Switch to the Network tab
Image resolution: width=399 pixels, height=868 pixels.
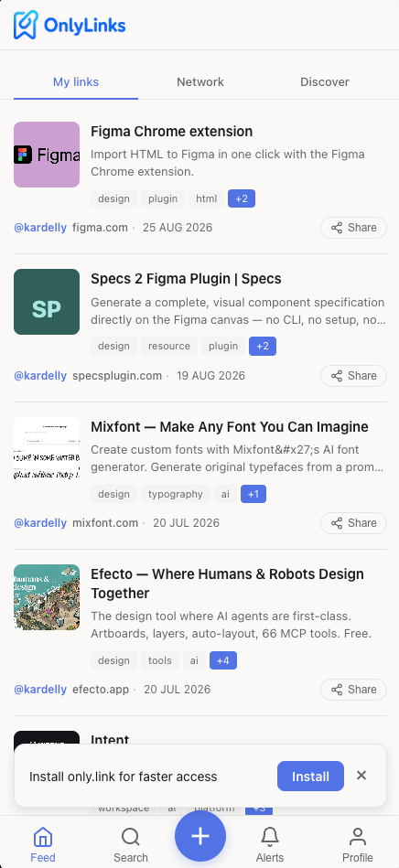tap(200, 82)
